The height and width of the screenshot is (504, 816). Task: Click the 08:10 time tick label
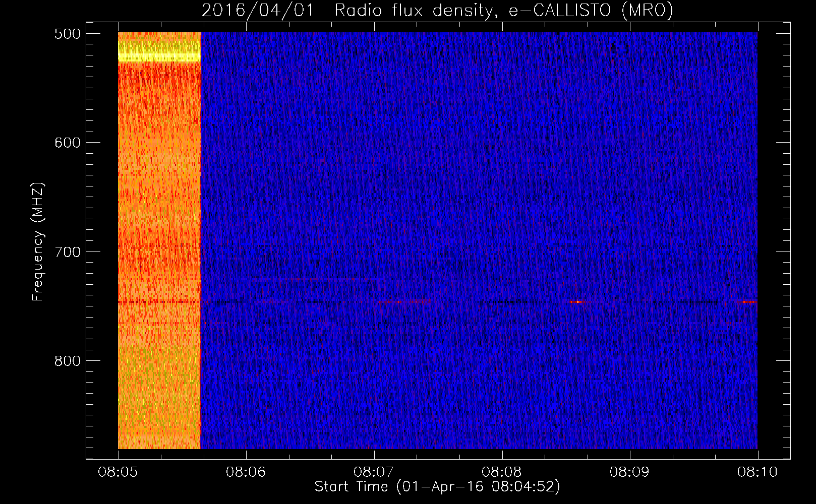757,472
